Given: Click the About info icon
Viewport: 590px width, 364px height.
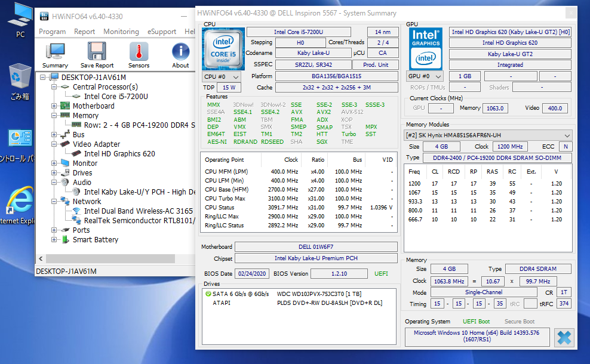Looking at the screenshot, I should point(180,51).
